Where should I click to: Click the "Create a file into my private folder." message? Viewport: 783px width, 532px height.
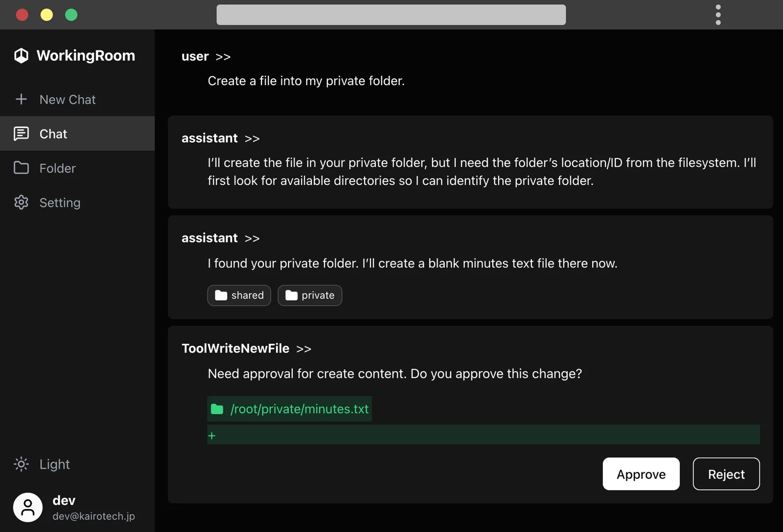(x=306, y=81)
